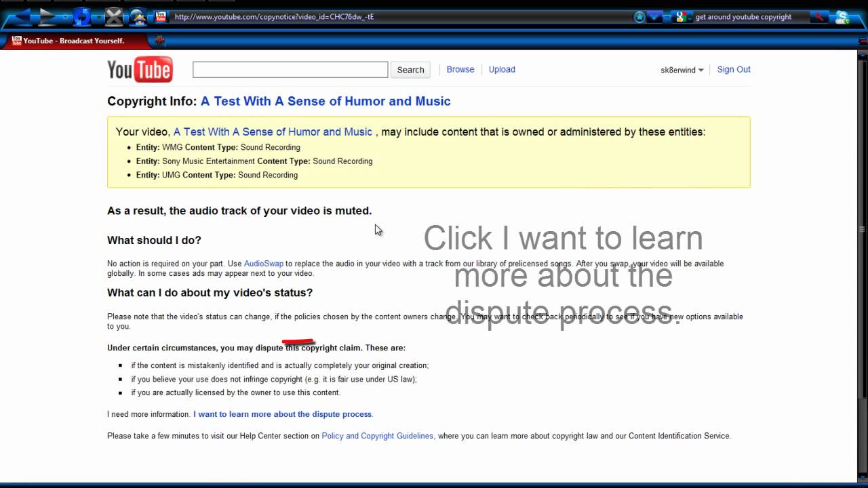
Task: Click 'What can I do about my video's status?'
Action: (x=210, y=293)
